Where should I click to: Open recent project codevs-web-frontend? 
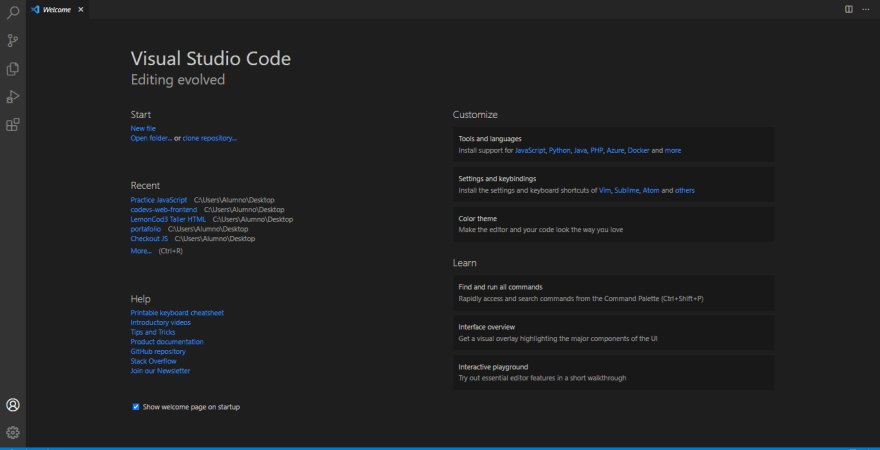pyautogui.click(x=164, y=209)
